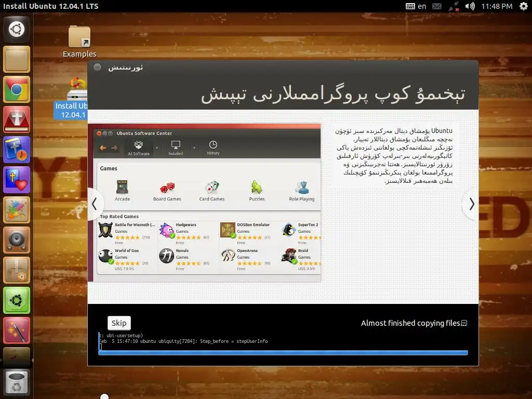This screenshot has height=399, width=532.
Task: Launch the paint splash application icon
Action: tap(17, 210)
